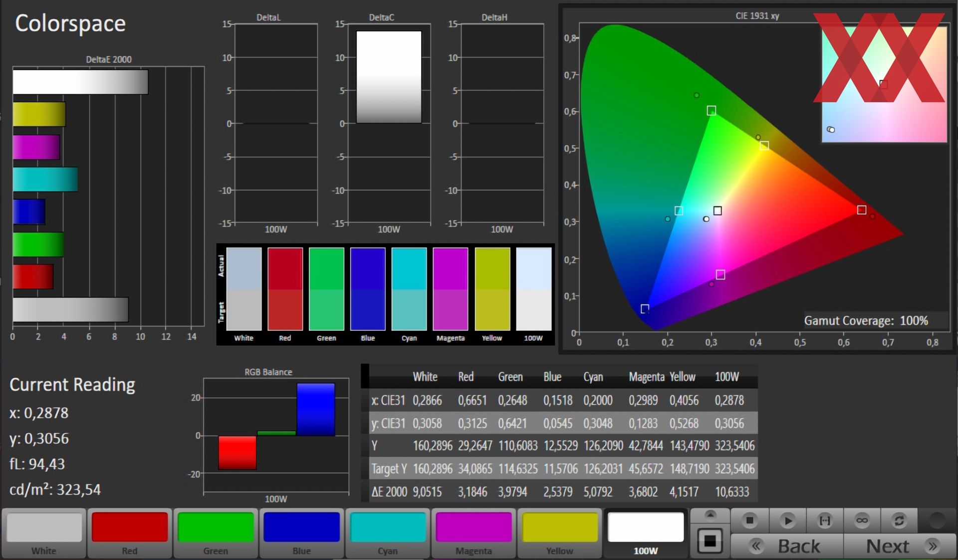Select the Green pattern swatch at the bottom
Viewport: 958px width, 560px height.
coord(216,533)
